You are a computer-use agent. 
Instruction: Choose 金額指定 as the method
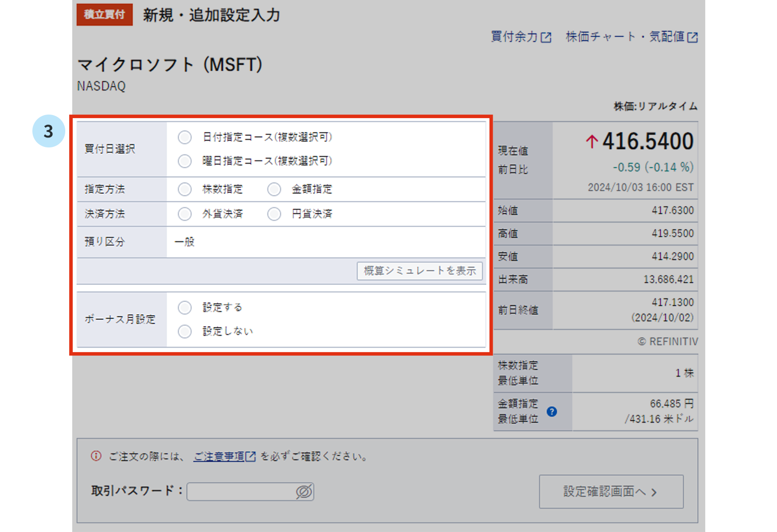274,189
